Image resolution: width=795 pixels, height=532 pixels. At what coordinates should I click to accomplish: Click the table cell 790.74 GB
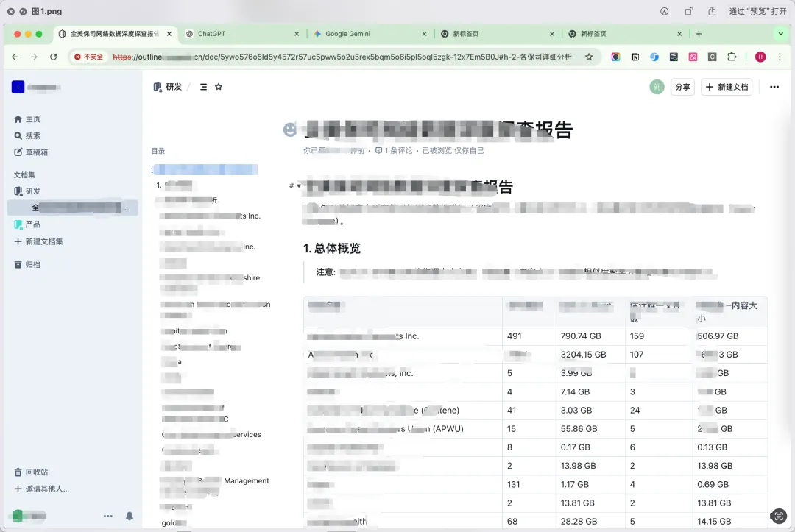pos(581,336)
